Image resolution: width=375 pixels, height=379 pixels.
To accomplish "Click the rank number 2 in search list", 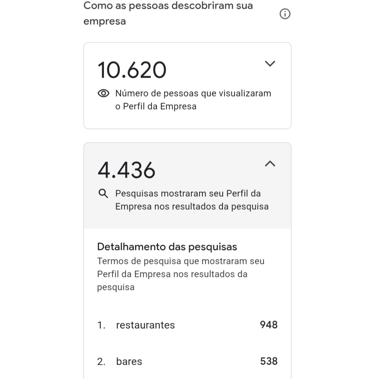I will pos(101,361).
